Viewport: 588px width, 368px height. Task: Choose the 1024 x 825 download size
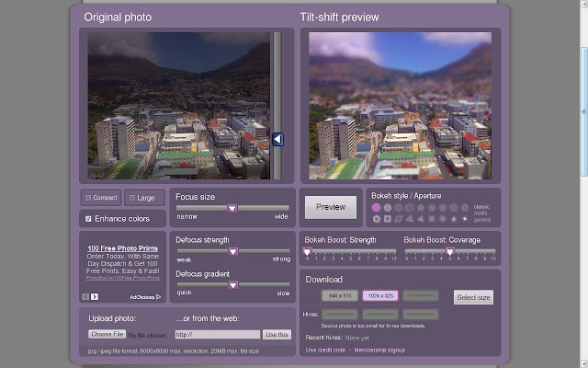tap(380, 296)
